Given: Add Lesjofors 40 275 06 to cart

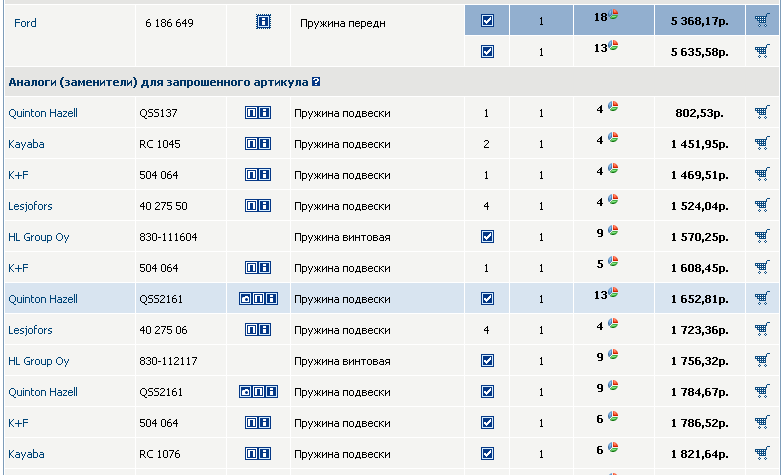Looking at the screenshot, I should 762,329.
